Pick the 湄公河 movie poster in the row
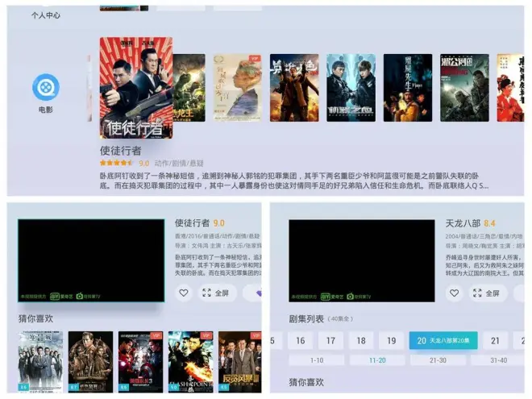This screenshot has width=532, height=399. click(x=464, y=88)
